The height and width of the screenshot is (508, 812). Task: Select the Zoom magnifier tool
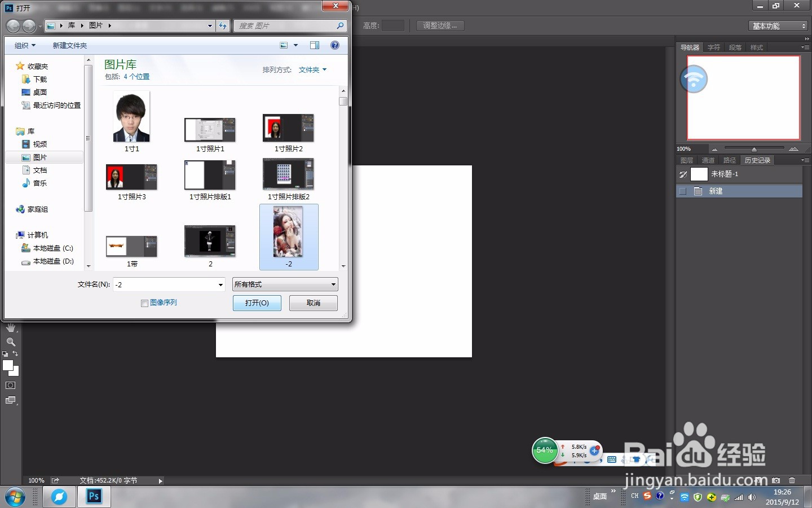[x=11, y=342]
